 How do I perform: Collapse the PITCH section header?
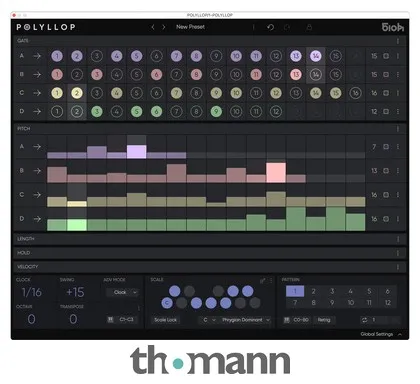click(210, 129)
